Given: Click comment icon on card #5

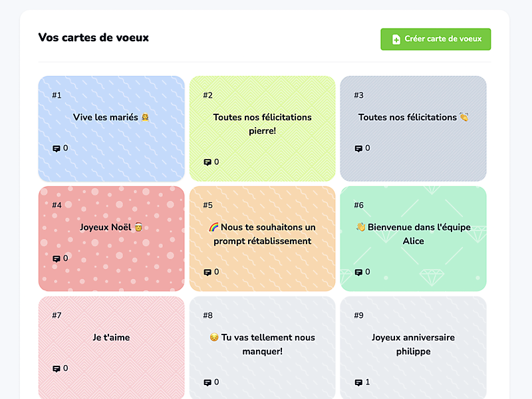Looking at the screenshot, I should (x=207, y=272).
